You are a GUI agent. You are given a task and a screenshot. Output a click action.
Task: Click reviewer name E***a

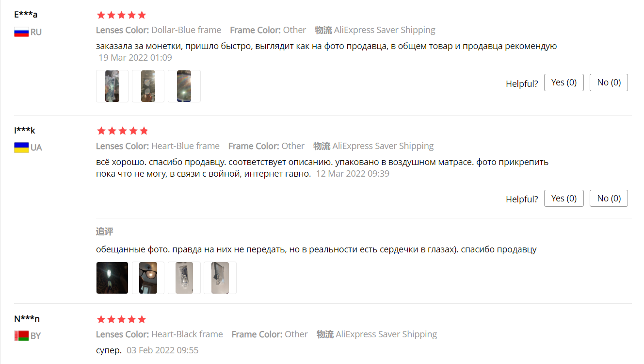click(26, 15)
